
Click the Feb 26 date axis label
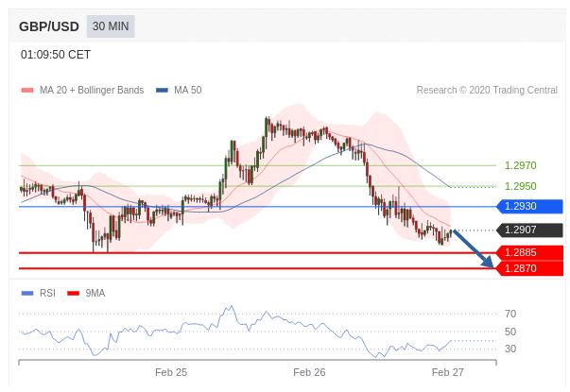pyautogui.click(x=309, y=372)
